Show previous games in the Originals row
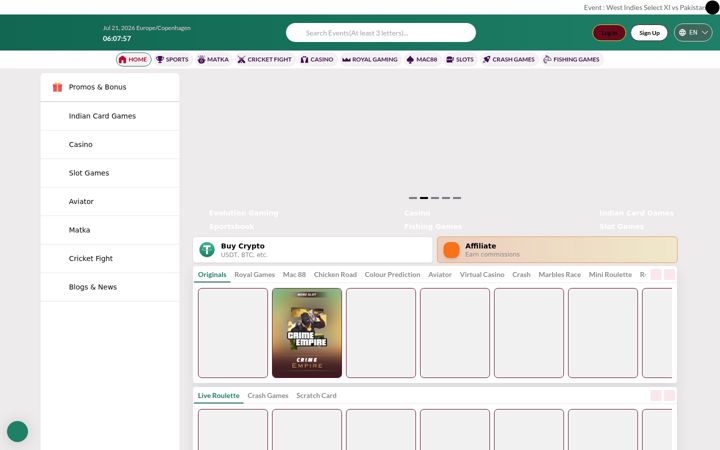The image size is (720, 450). pos(656,275)
